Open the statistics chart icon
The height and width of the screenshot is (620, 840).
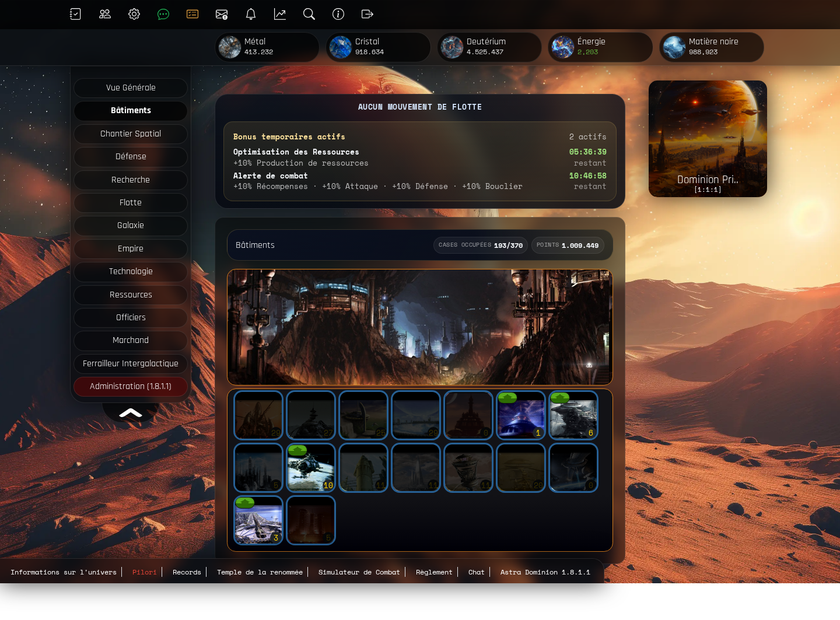click(280, 14)
